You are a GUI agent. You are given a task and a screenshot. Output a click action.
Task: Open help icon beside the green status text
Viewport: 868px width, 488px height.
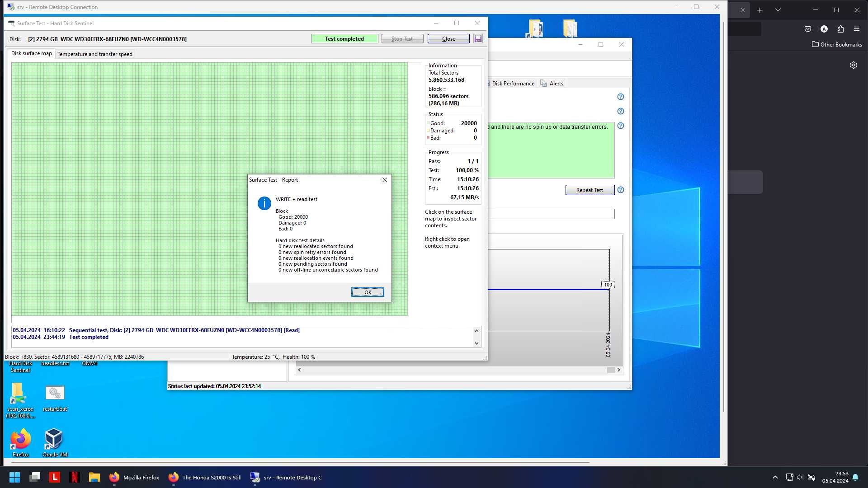(621, 126)
